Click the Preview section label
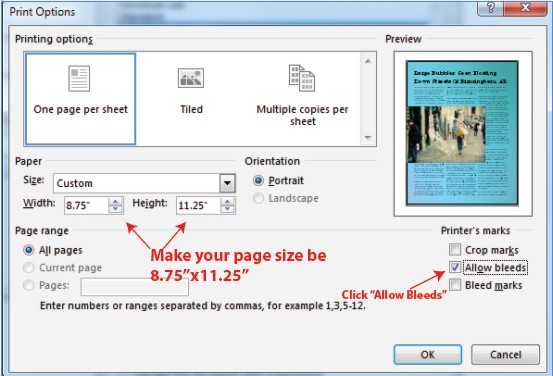Screen dimensions: 553x376 coord(403,39)
